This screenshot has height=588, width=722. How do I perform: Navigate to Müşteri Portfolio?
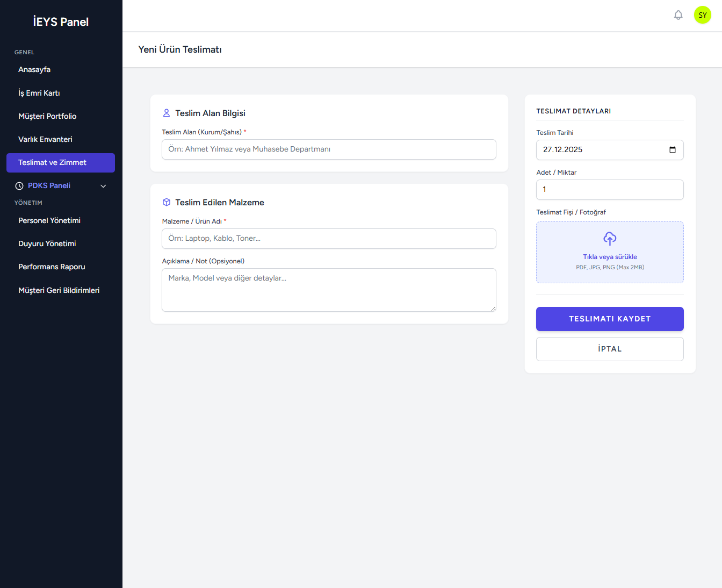click(x=47, y=116)
